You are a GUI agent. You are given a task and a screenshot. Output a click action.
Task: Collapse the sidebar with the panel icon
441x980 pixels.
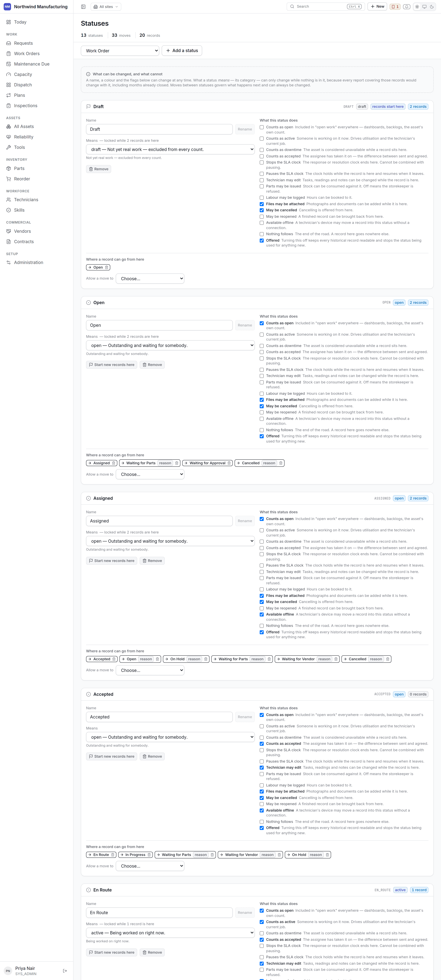coord(83,6)
